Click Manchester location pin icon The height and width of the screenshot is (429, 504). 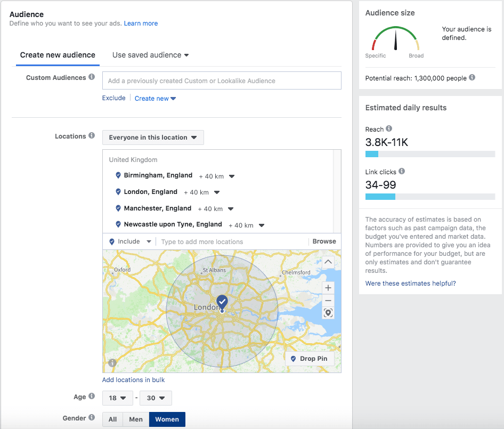(x=118, y=208)
